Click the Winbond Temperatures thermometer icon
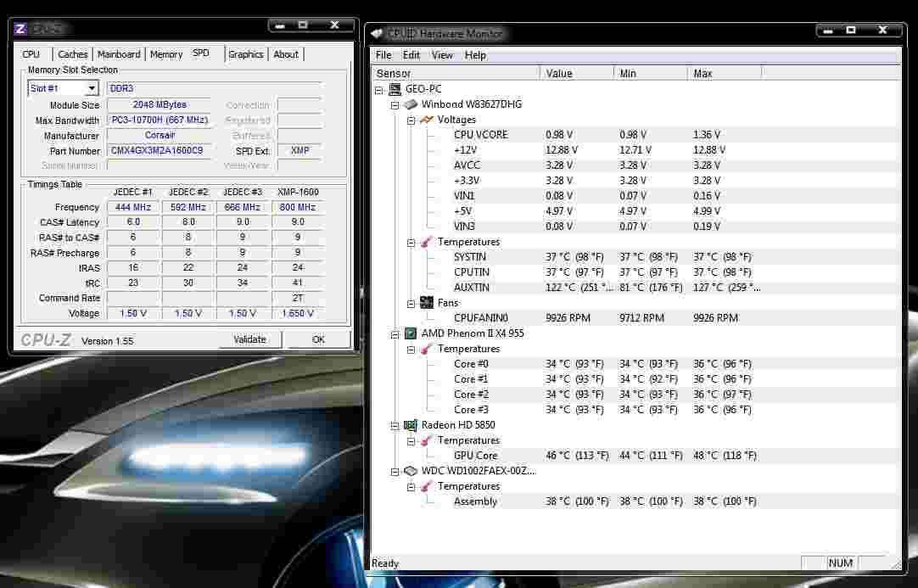The image size is (918, 588). 427,242
